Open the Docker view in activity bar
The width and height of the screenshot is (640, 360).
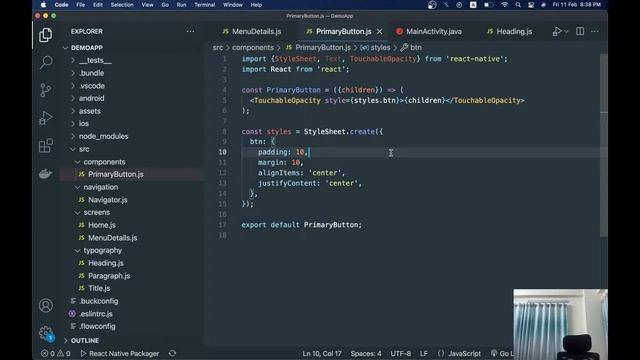click(x=45, y=173)
